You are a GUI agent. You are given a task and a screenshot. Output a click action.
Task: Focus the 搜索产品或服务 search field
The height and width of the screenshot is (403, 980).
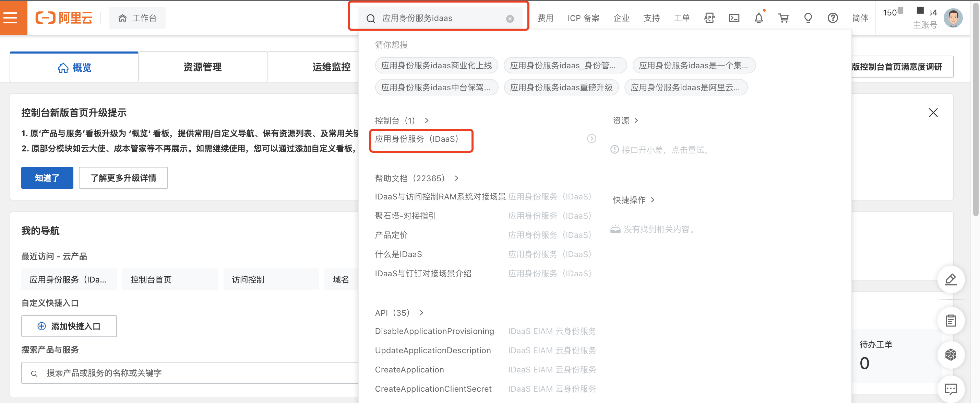click(190, 373)
